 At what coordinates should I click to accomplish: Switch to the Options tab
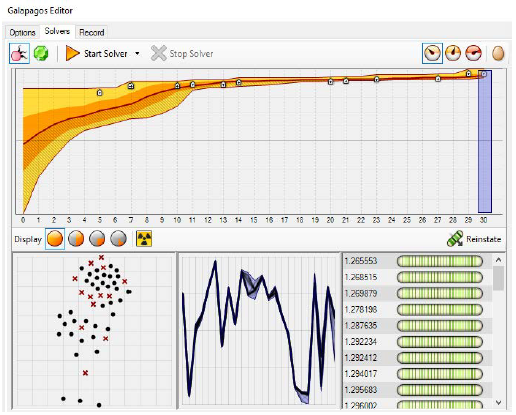coord(22,33)
